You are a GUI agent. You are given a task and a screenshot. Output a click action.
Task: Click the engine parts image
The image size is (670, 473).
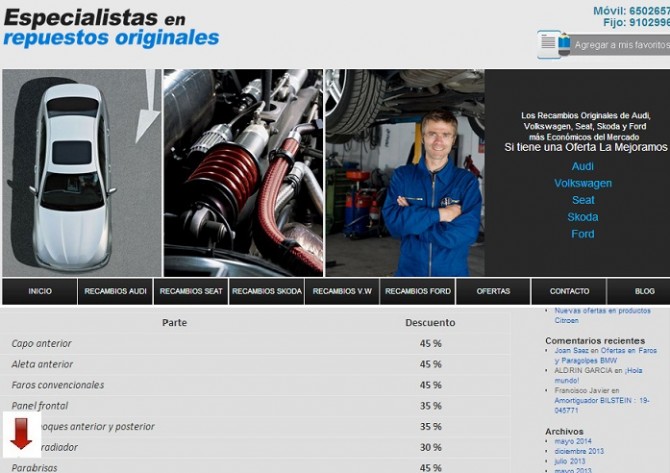(244, 173)
